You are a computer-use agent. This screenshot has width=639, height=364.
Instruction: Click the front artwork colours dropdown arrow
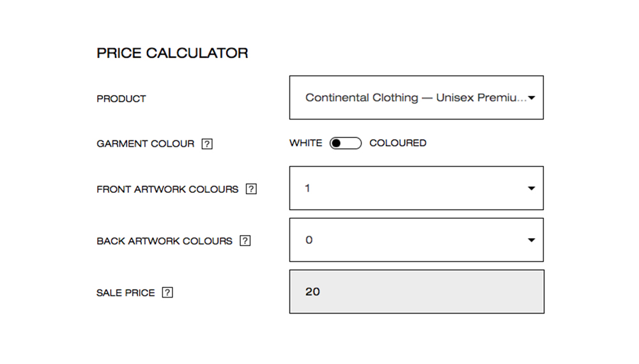(x=532, y=188)
